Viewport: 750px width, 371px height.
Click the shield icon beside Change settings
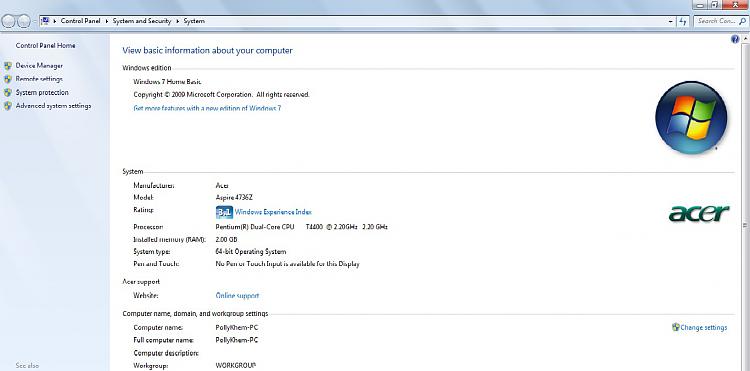point(675,327)
